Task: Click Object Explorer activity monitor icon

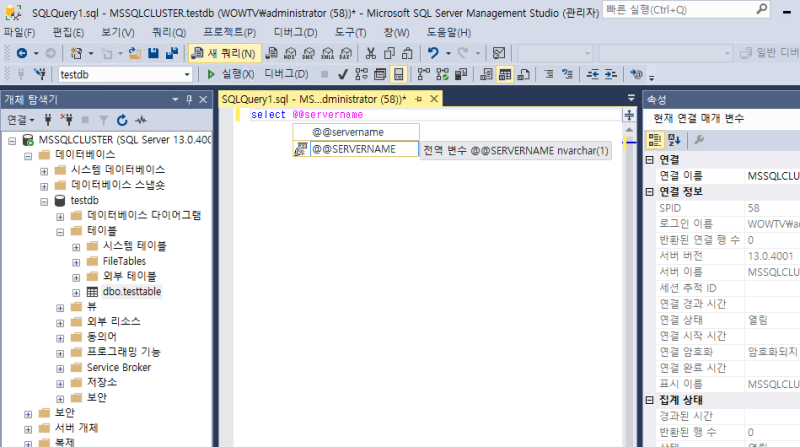Action: (x=141, y=120)
